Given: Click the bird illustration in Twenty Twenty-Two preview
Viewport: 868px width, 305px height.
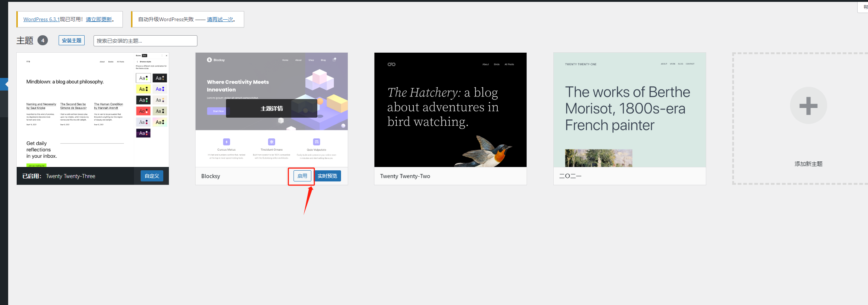Looking at the screenshot, I should (x=486, y=152).
